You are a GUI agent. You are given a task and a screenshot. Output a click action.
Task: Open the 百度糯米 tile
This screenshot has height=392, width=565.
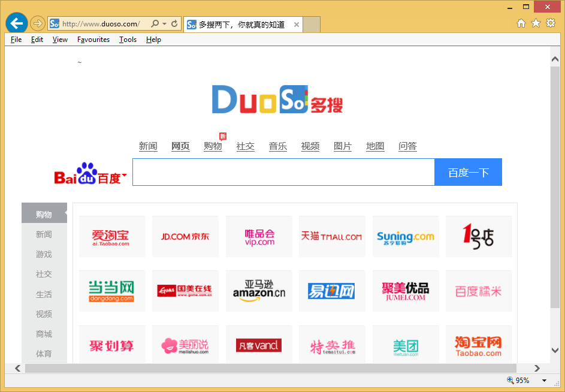pos(479,291)
